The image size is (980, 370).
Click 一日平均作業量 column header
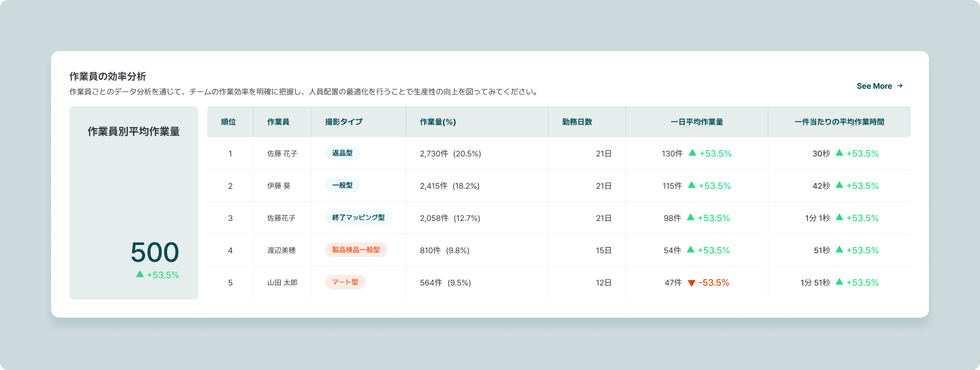(x=697, y=122)
